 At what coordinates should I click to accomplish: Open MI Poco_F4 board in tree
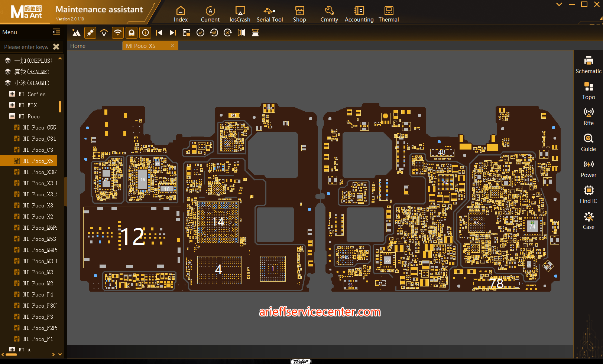pos(33,295)
